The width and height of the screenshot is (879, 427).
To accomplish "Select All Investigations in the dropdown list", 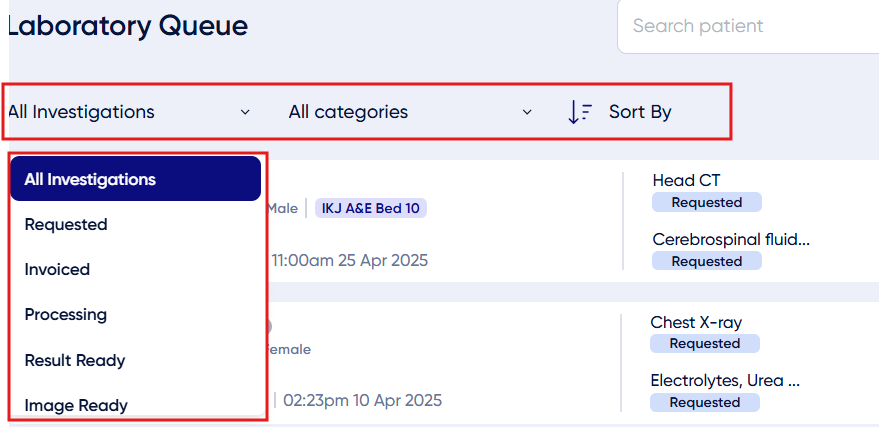I will click(136, 179).
